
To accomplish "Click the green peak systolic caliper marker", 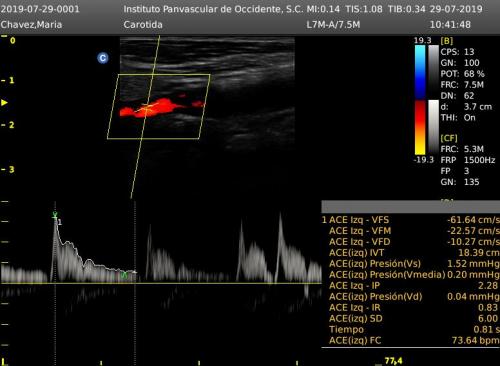I will pos(55,215).
